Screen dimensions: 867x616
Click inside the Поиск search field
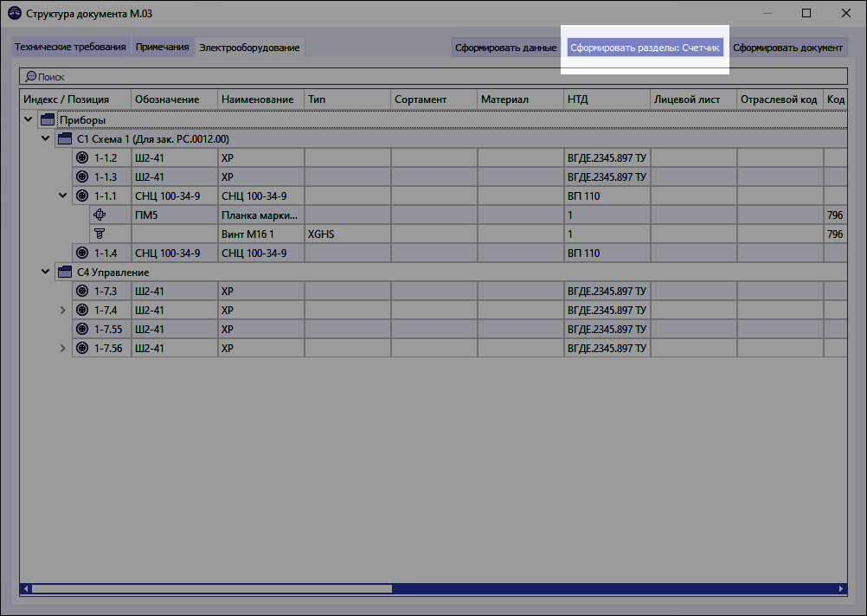[x=173, y=77]
